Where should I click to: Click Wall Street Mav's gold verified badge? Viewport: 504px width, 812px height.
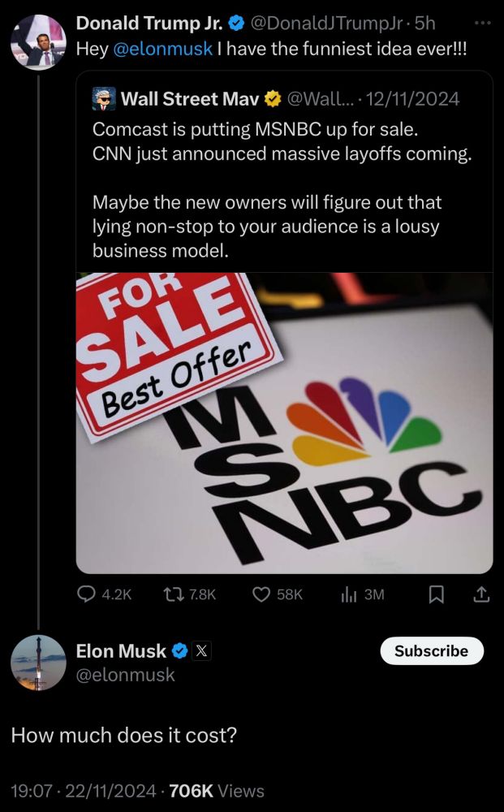point(274,99)
